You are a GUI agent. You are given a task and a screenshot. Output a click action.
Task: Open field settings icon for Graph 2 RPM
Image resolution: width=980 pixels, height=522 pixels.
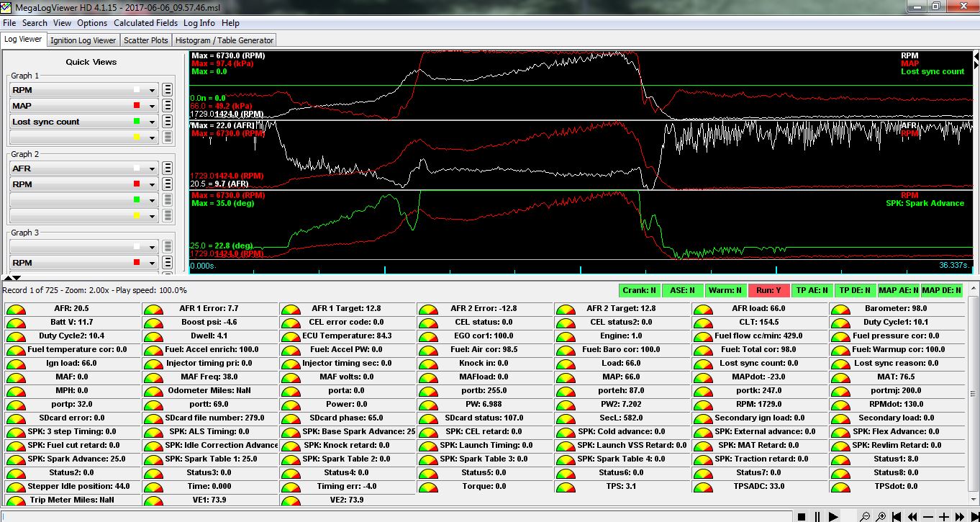click(167, 184)
